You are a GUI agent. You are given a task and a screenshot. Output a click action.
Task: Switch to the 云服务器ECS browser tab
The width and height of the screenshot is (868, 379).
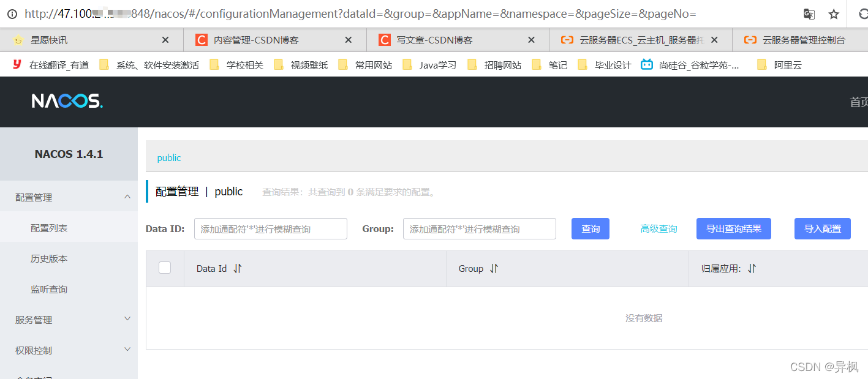point(640,40)
